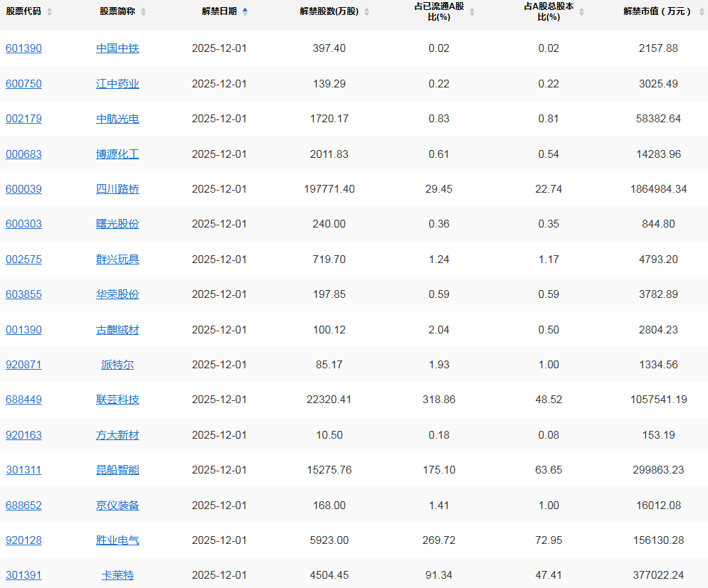
Task: View the 昆船智能 stock page
Action: [117, 470]
